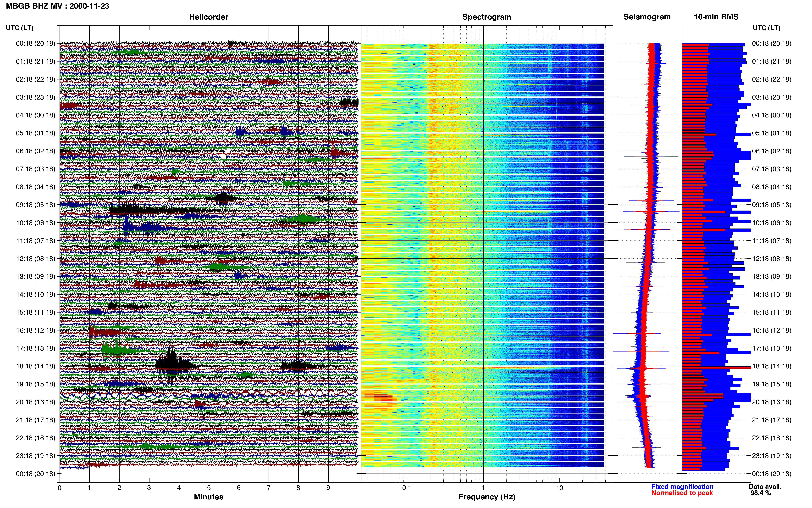Click the Data avail. label
The image size is (812, 508).
765,487
